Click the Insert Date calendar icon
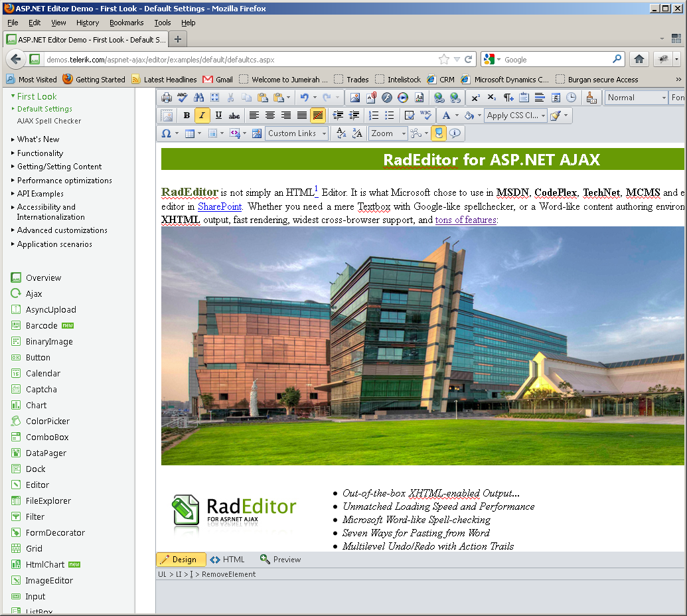 [x=556, y=98]
